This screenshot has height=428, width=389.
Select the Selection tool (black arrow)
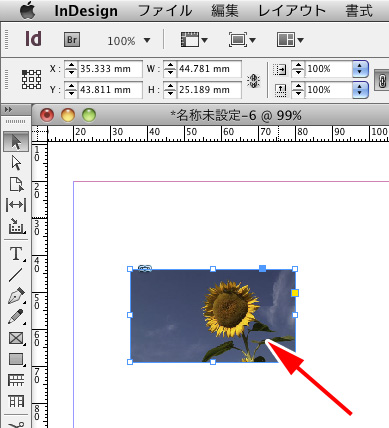(x=16, y=142)
